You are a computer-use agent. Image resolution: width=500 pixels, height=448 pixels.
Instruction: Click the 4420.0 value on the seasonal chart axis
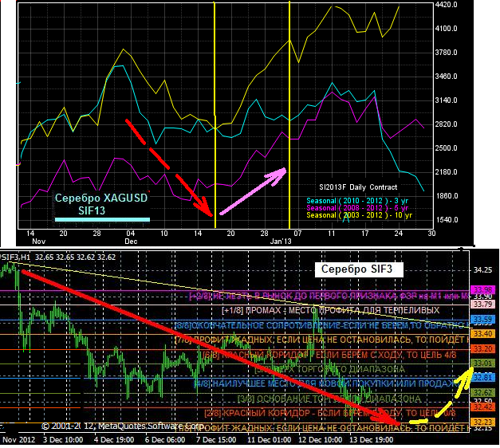[x=447, y=5]
